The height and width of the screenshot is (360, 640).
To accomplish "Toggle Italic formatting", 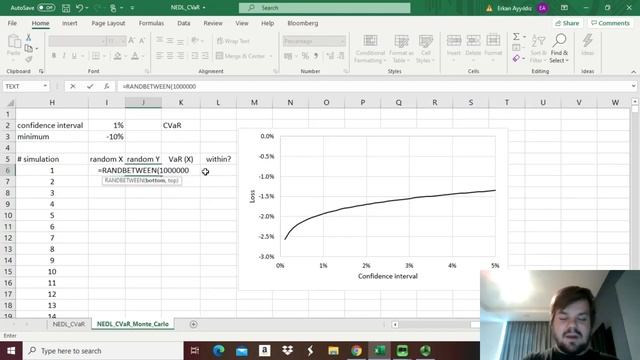I will click(x=64, y=56).
